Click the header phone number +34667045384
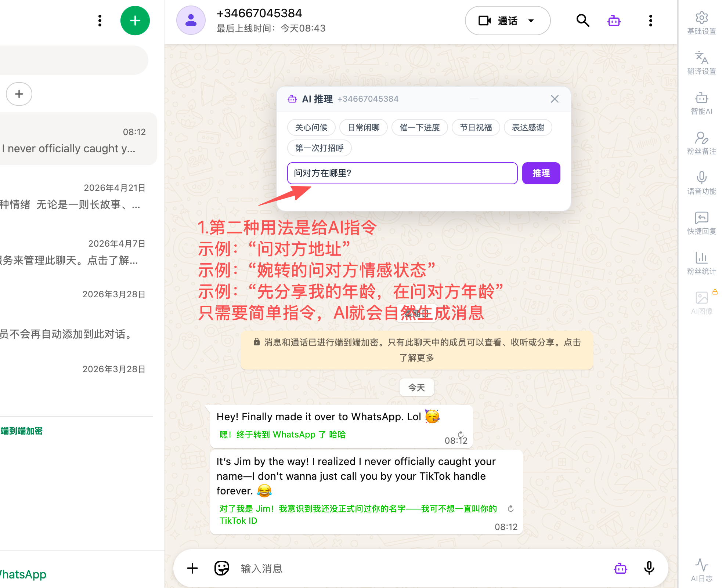 (x=259, y=13)
